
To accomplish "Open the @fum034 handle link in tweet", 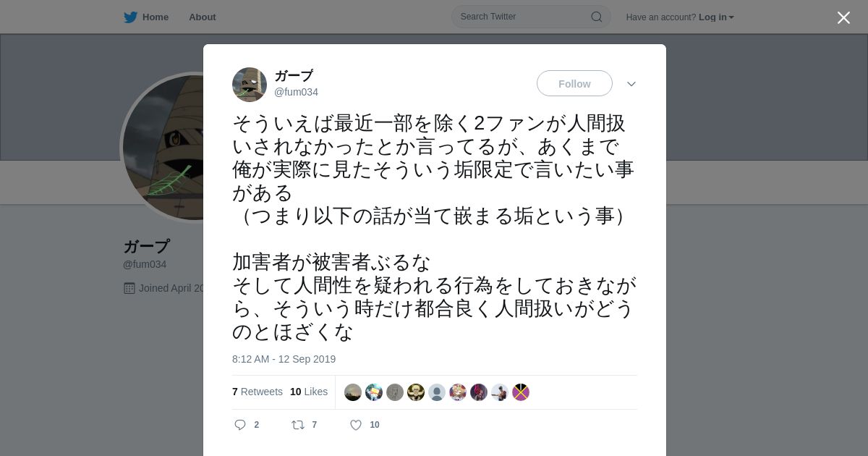I will 296,92.
